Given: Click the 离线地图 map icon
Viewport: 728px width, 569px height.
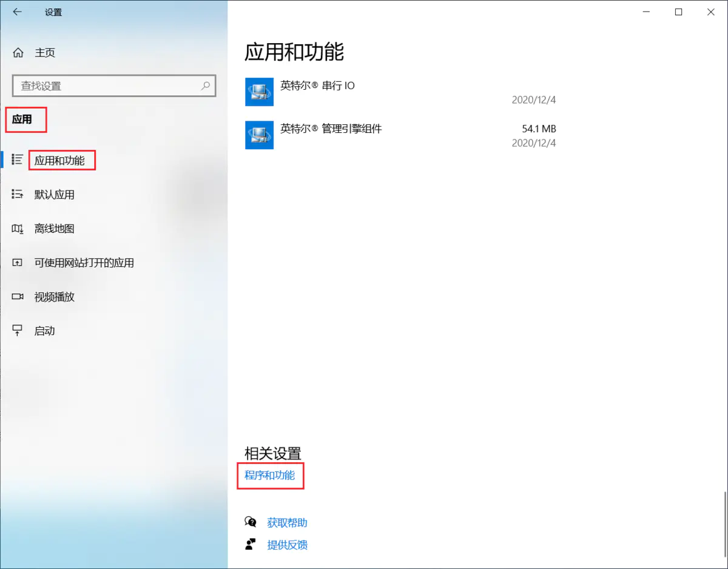Looking at the screenshot, I should tap(18, 229).
